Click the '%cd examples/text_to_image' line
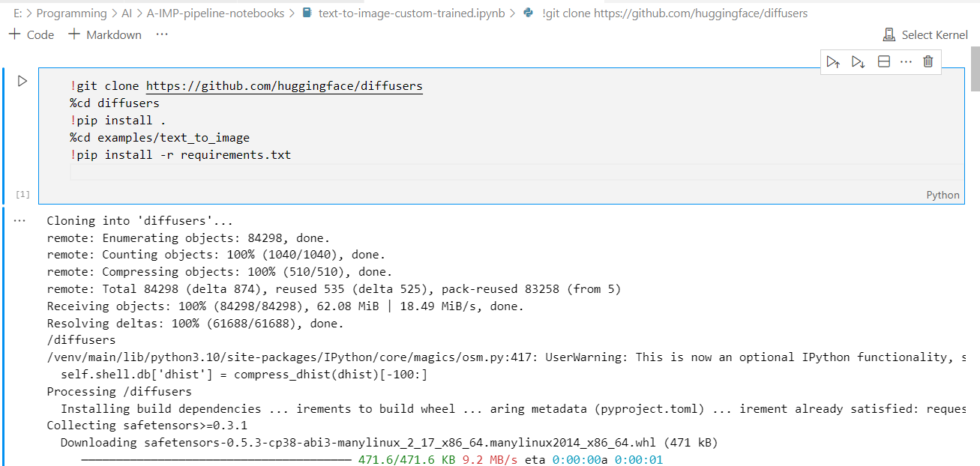The width and height of the screenshot is (980, 466). 160,138
